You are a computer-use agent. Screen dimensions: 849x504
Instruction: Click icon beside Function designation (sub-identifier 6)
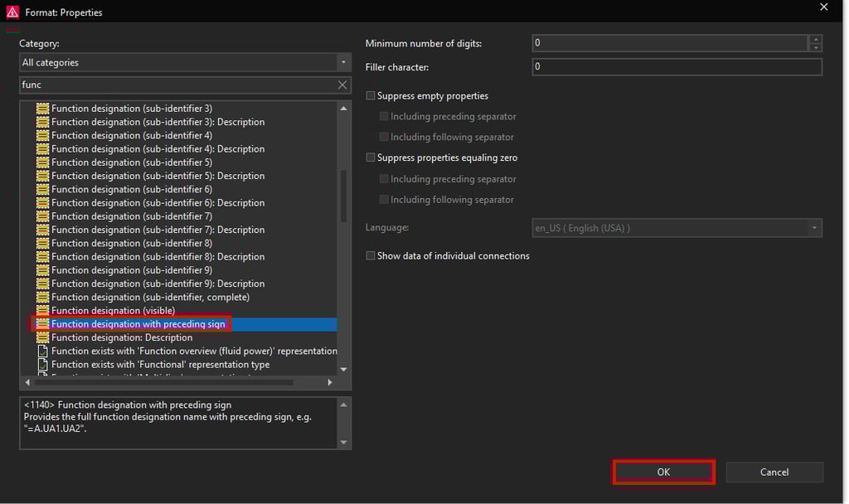[x=42, y=190]
